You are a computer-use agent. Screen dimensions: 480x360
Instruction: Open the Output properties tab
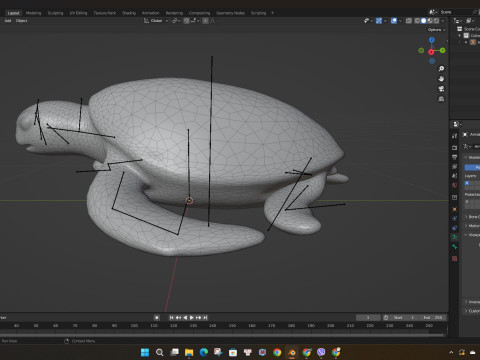455,157
